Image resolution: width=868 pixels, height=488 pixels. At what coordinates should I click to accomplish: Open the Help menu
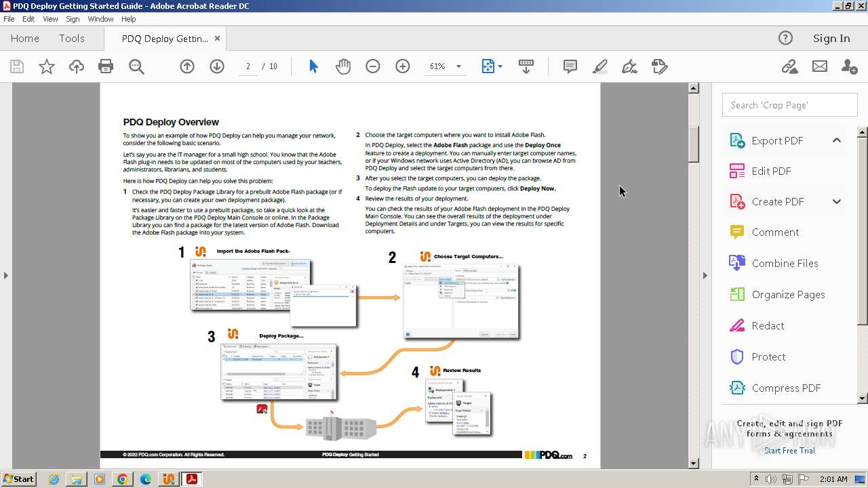tap(128, 19)
